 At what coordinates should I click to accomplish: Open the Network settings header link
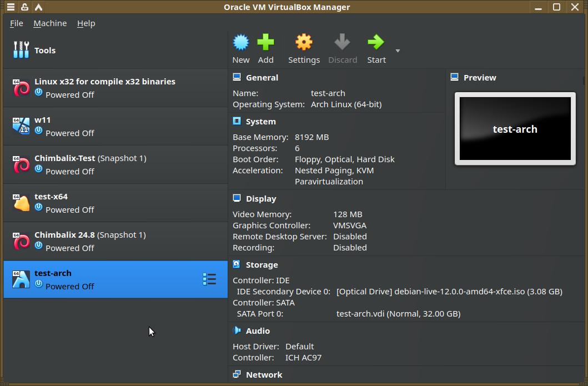[264, 375]
